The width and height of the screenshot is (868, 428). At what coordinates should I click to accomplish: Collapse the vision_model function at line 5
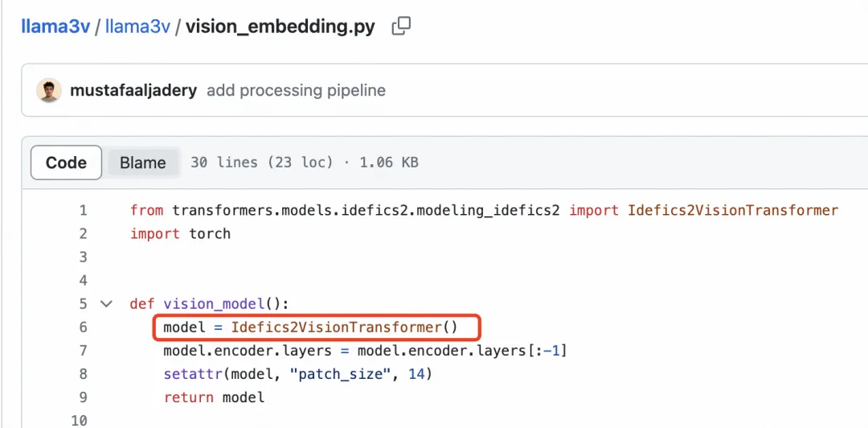click(x=105, y=304)
